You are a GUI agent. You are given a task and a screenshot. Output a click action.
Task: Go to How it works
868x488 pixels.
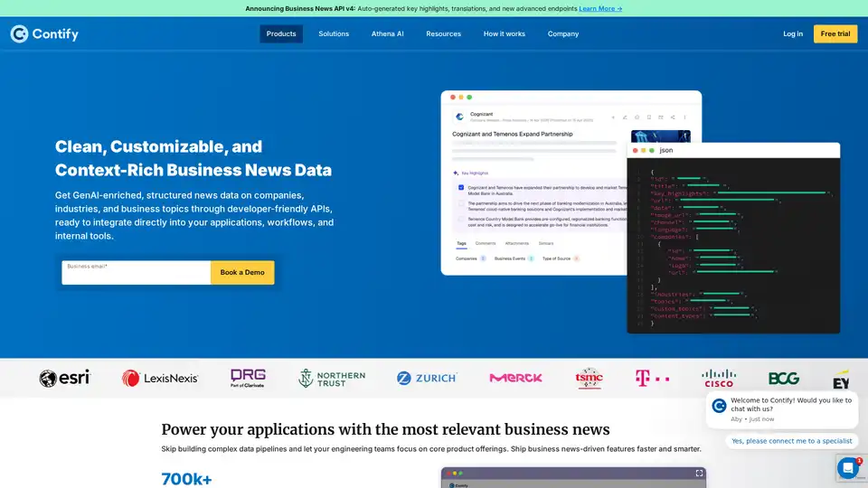coord(505,33)
